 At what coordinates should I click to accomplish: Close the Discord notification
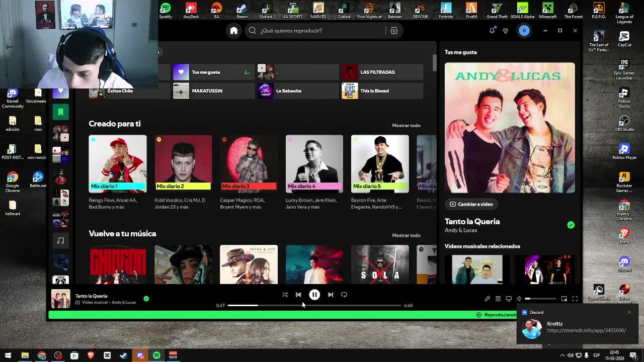[629, 312]
